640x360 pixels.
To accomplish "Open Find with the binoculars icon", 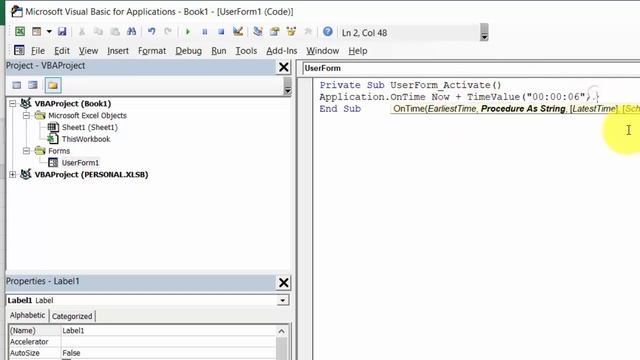I will click(x=131, y=31).
